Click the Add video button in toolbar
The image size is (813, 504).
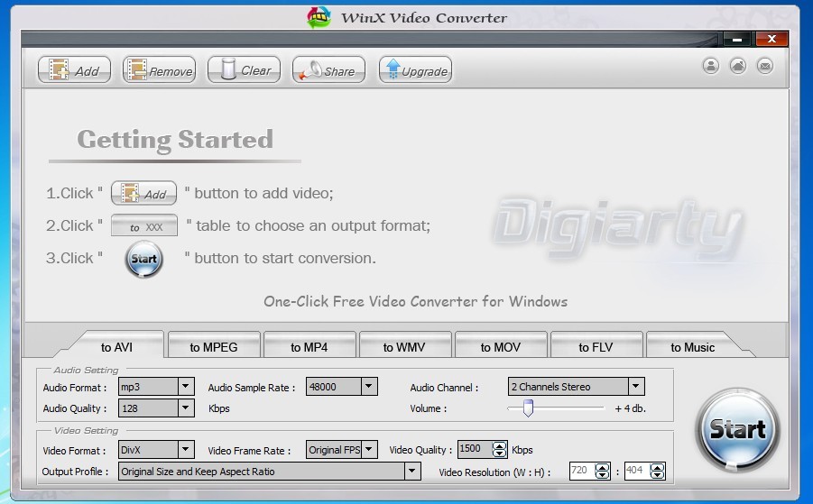pyautogui.click(x=74, y=70)
